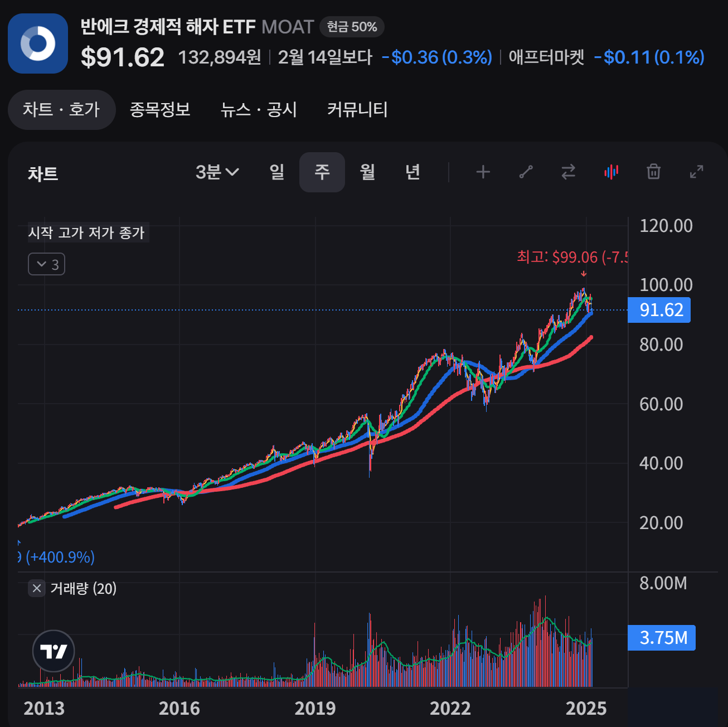Open the TradingView logo badge

[x=54, y=651]
